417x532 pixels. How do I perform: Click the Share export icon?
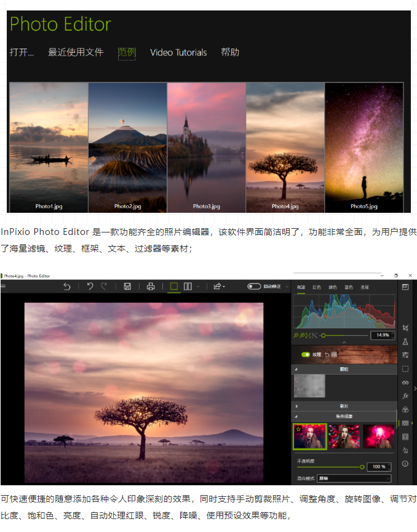218,287
